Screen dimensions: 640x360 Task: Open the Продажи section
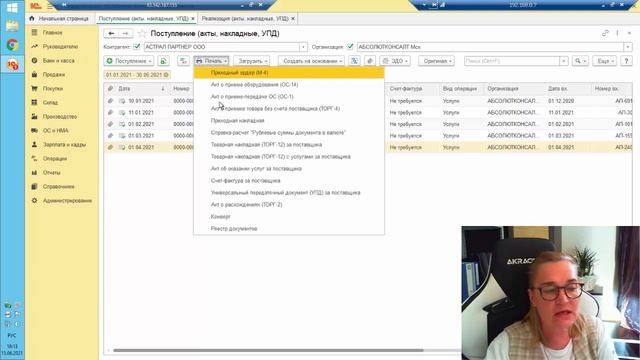[x=53, y=74]
